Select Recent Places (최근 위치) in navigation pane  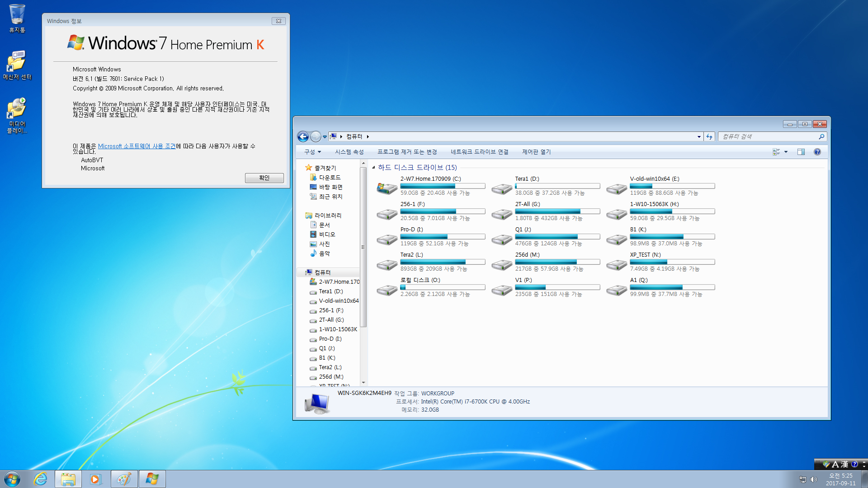[x=326, y=197]
